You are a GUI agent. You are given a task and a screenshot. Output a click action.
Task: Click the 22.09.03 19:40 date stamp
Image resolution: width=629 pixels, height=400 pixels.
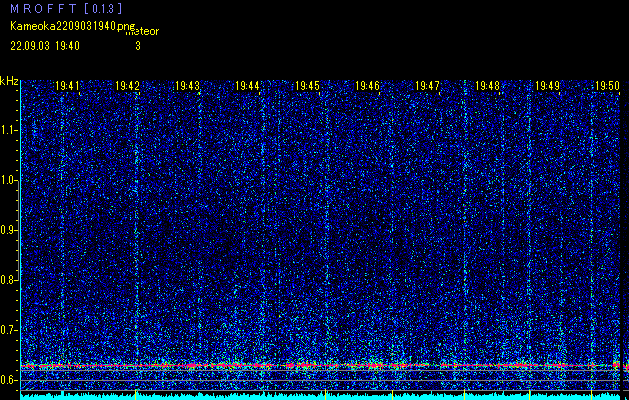tap(45, 46)
